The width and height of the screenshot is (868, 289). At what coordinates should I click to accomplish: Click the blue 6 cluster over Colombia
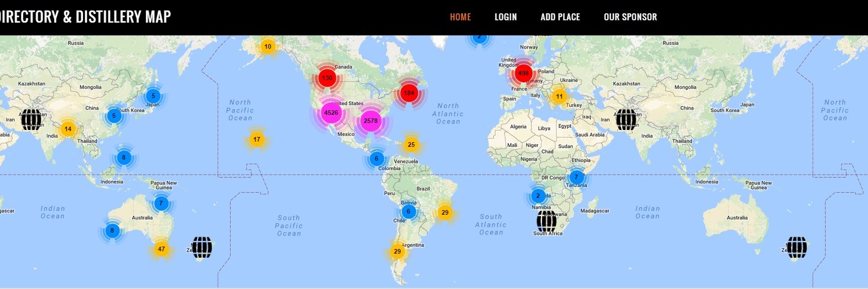click(x=376, y=158)
